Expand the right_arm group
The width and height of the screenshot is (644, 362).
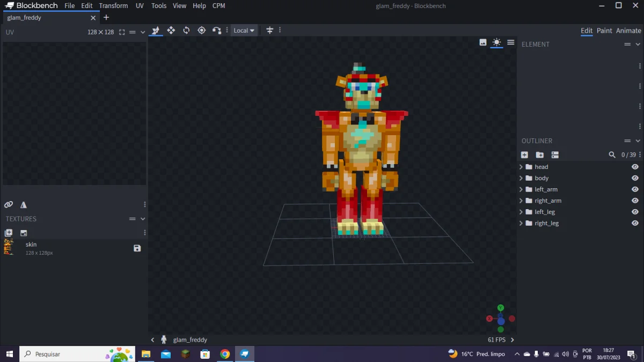point(521,201)
